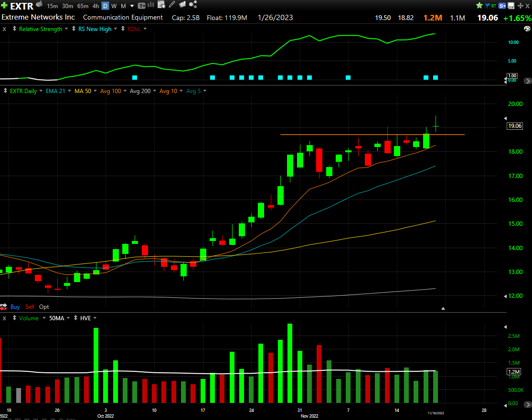Switch to 30m timeframe
Viewport: 532px width, 420px height.
(x=67, y=6)
